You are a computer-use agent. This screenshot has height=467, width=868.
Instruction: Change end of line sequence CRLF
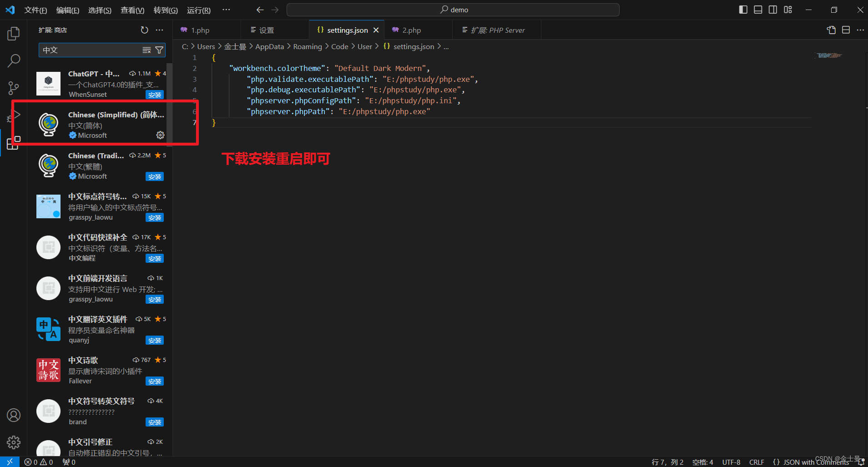coord(757,462)
